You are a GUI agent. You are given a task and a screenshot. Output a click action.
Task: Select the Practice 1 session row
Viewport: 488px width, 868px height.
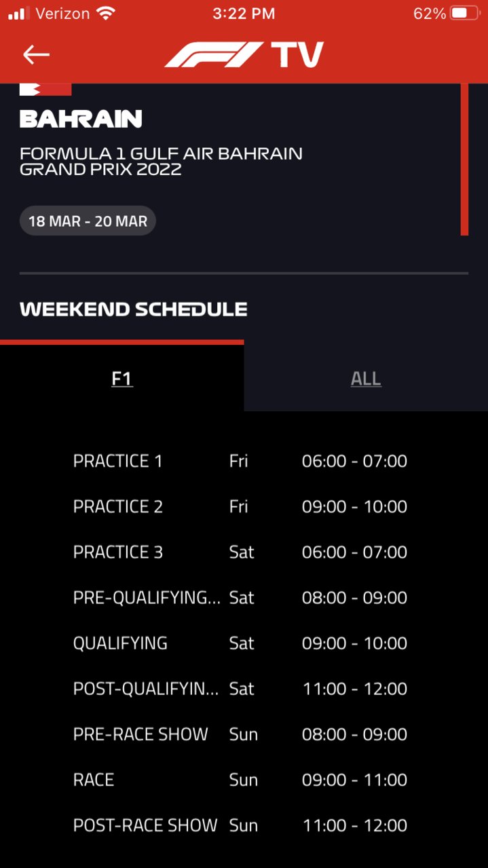[x=240, y=461]
